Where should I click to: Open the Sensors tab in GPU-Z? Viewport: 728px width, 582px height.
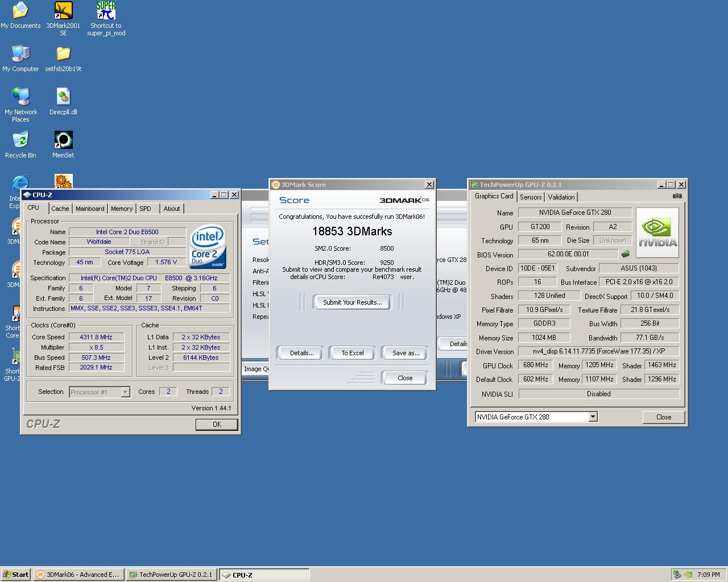(x=531, y=197)
